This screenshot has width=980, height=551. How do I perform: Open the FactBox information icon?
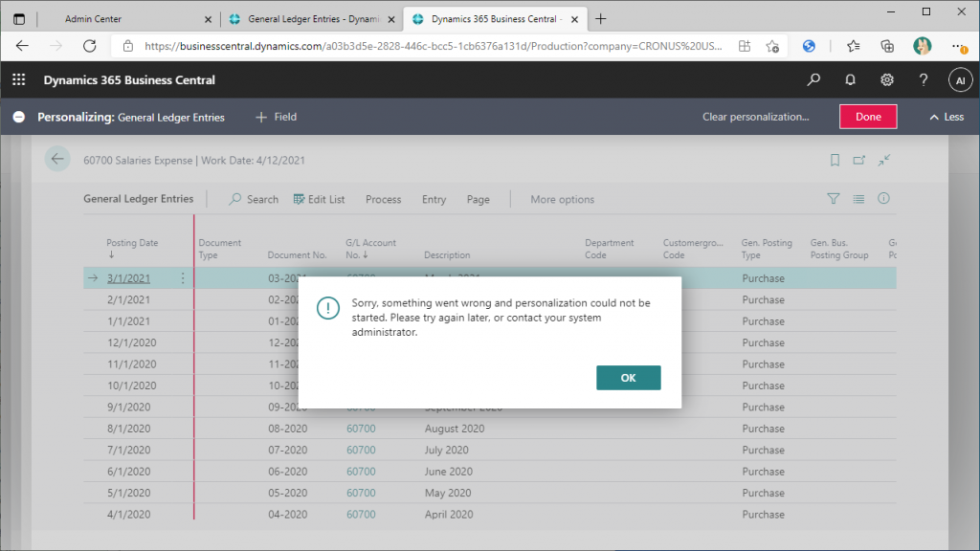[883, 199]
